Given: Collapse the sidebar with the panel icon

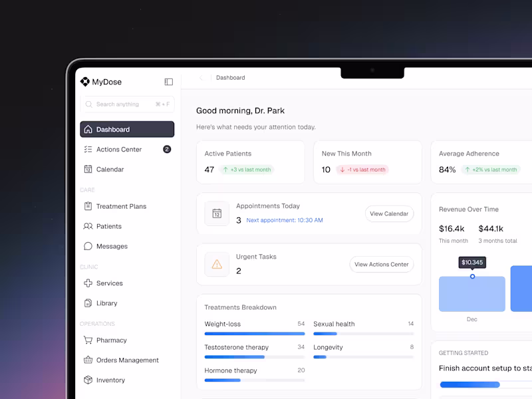Looking at the screenshot, I should click(169, 82).
